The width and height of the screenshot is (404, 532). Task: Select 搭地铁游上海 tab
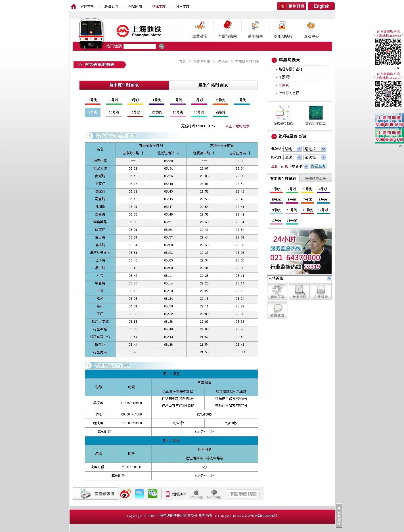tap(315, 178)
